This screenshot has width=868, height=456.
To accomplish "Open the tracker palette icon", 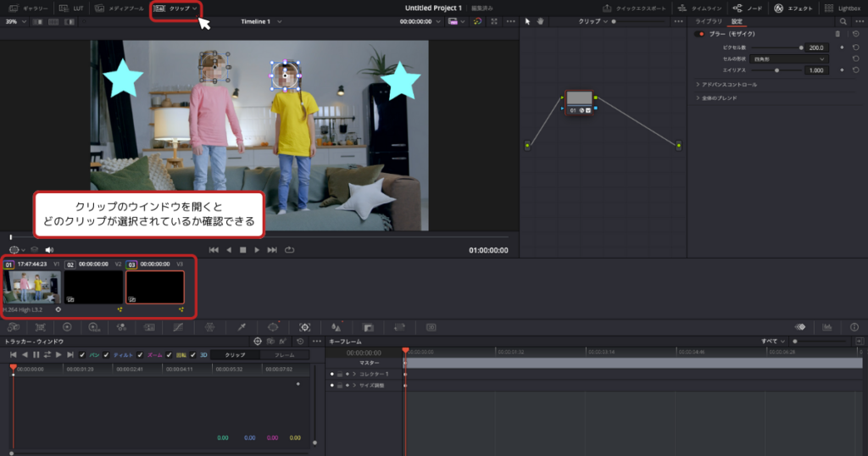I will pyautogui.click(x=304, y=326).
